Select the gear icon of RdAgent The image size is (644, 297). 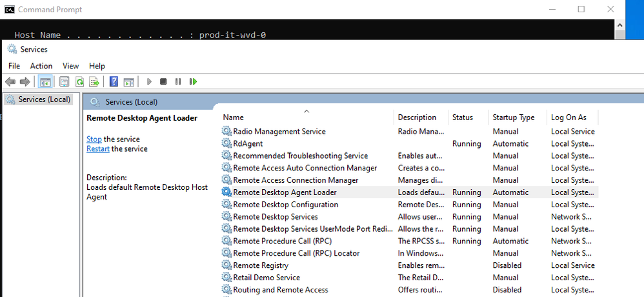226,143
